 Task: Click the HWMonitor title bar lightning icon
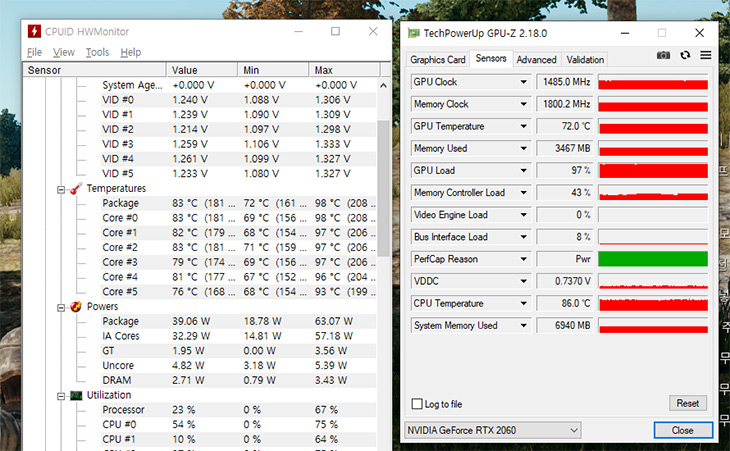(34, 31)
